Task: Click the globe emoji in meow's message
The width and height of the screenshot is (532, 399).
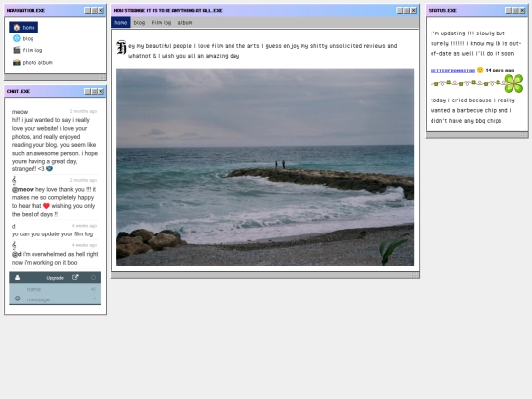Action: click(49, 168)
